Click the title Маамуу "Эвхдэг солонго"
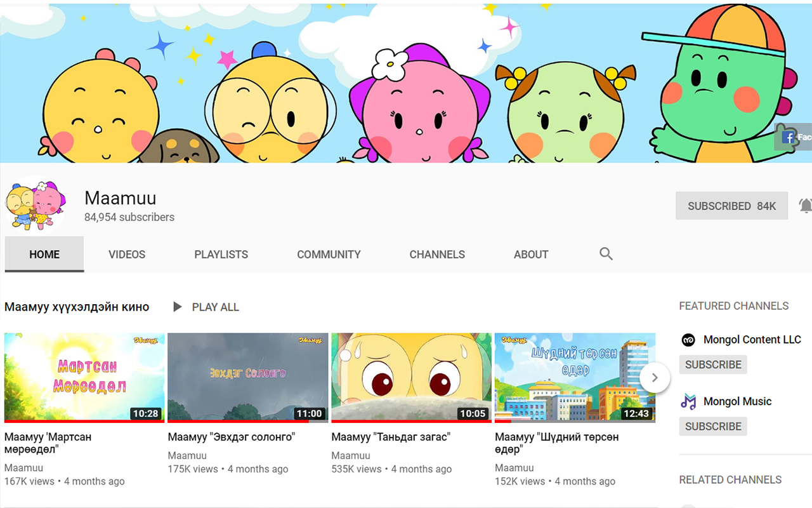Viewport: 812px width, 508px height. (x=232, y=437)
